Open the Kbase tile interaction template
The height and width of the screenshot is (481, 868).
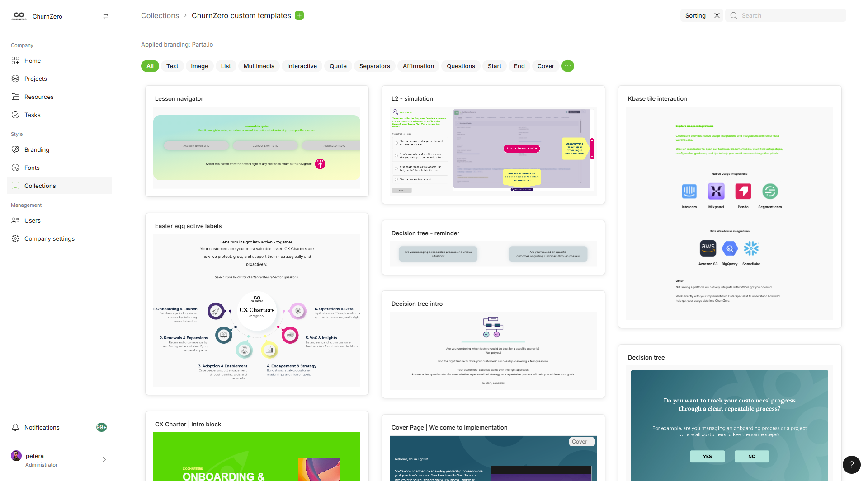[730, 207]
